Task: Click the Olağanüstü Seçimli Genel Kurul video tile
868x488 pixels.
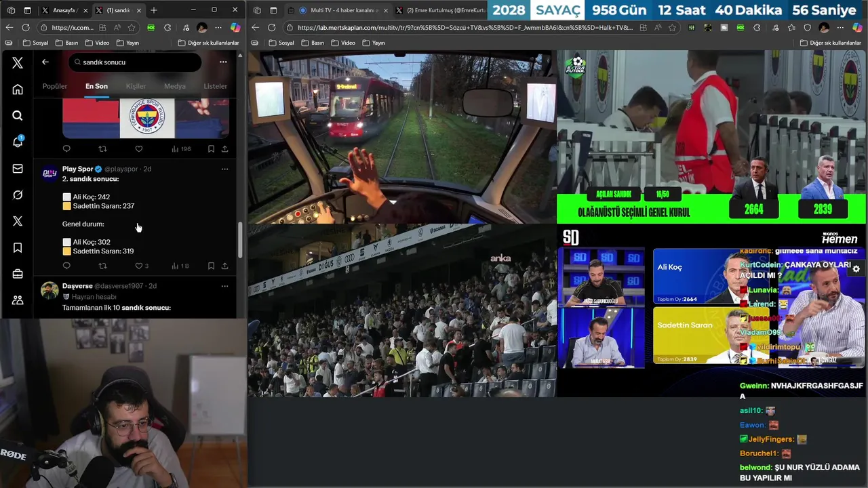Action: [x=711, y=137]
